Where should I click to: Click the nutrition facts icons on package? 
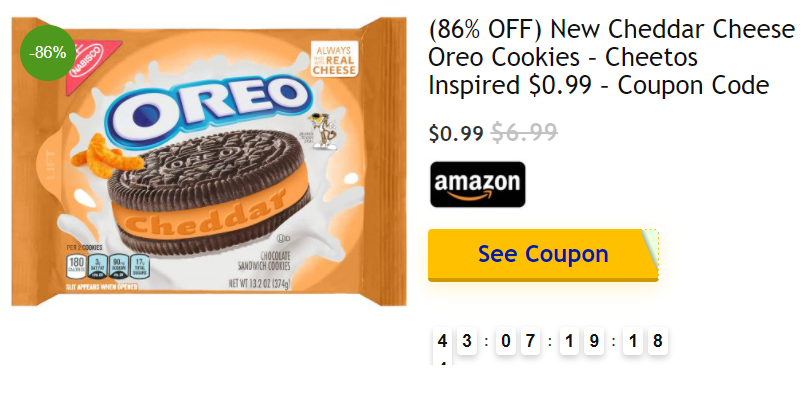pos(103,266)
